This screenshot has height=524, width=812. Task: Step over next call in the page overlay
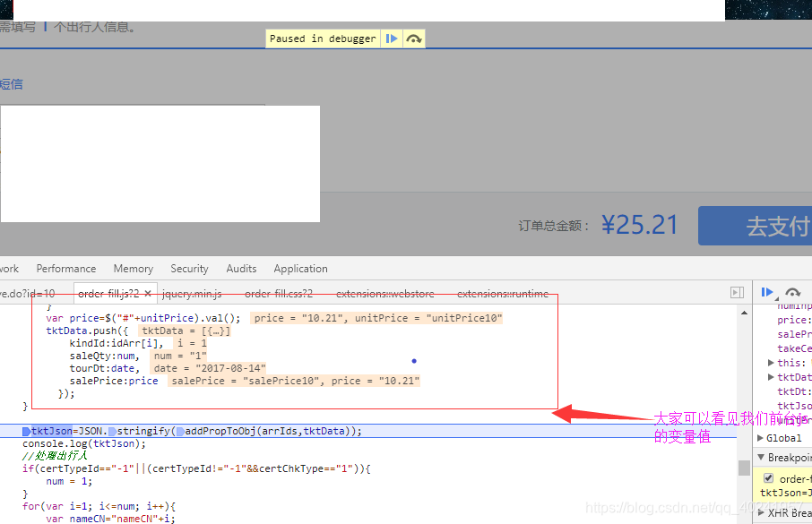414,39
